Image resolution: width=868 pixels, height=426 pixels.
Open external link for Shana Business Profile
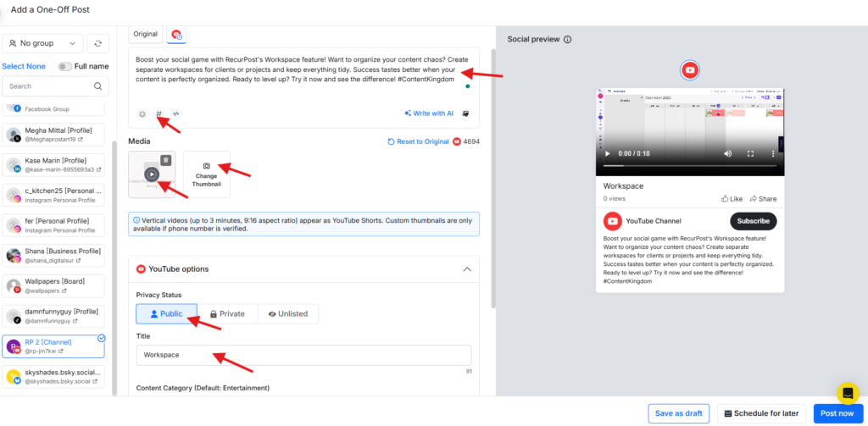click(x=78, y=260)
